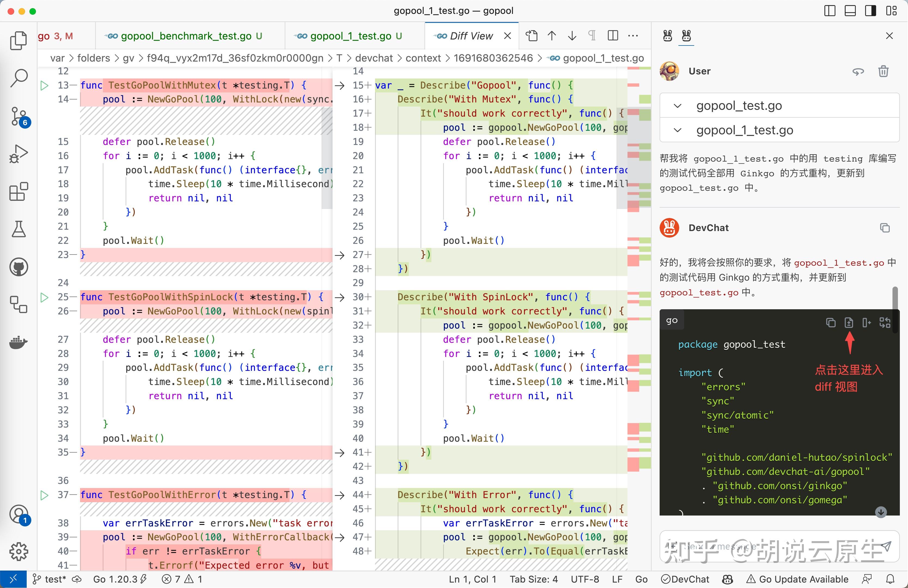Click Go Update Available in status bar

[x=797, y=579]
